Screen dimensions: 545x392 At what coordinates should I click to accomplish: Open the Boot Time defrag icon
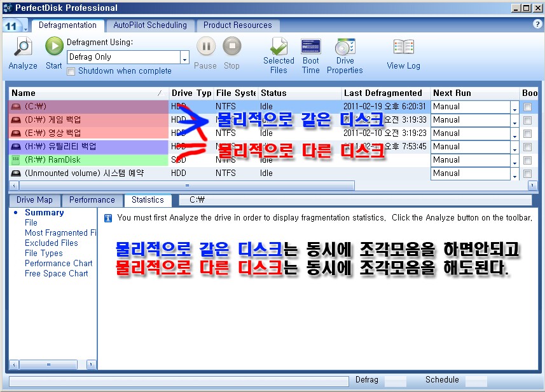[311, 47]
